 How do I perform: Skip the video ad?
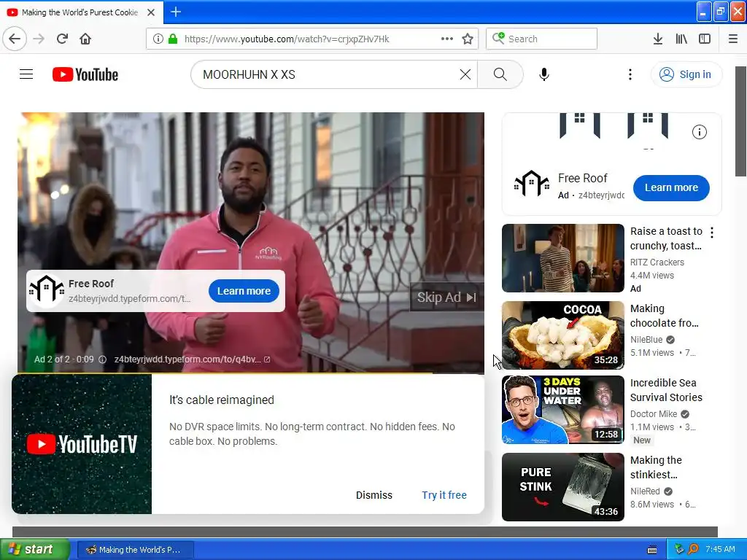pos(446,297)
